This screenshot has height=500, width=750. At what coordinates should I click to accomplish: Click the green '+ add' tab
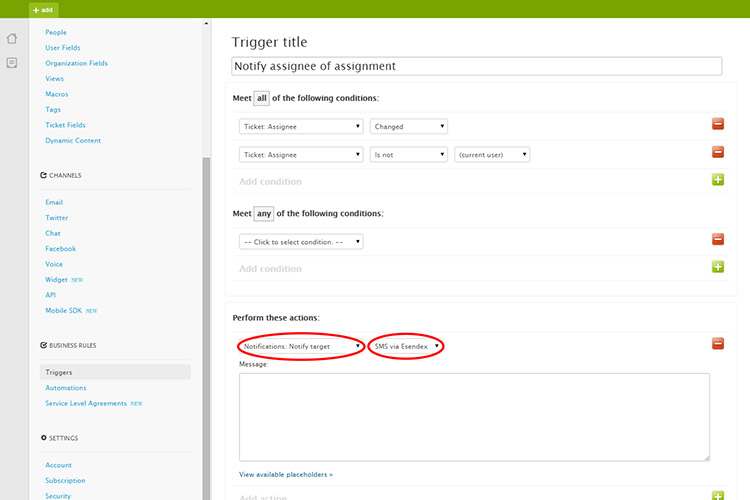point(44,9)
